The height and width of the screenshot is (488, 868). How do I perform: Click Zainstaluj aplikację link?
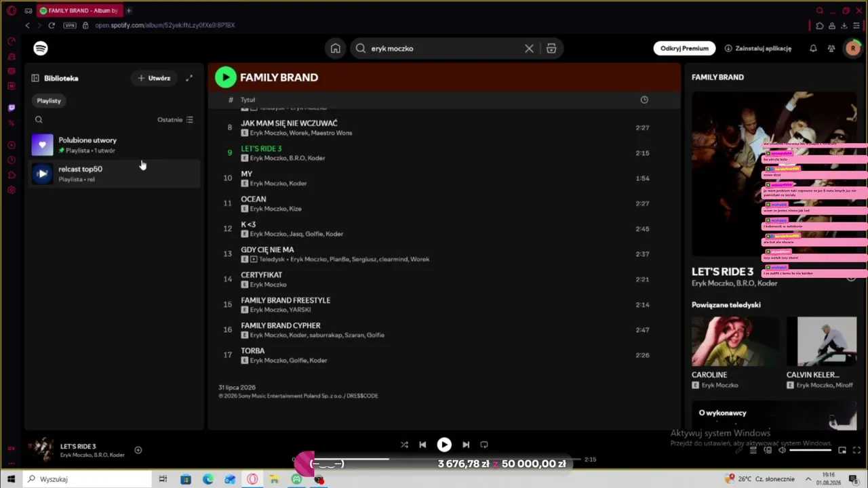coord(758,48)
